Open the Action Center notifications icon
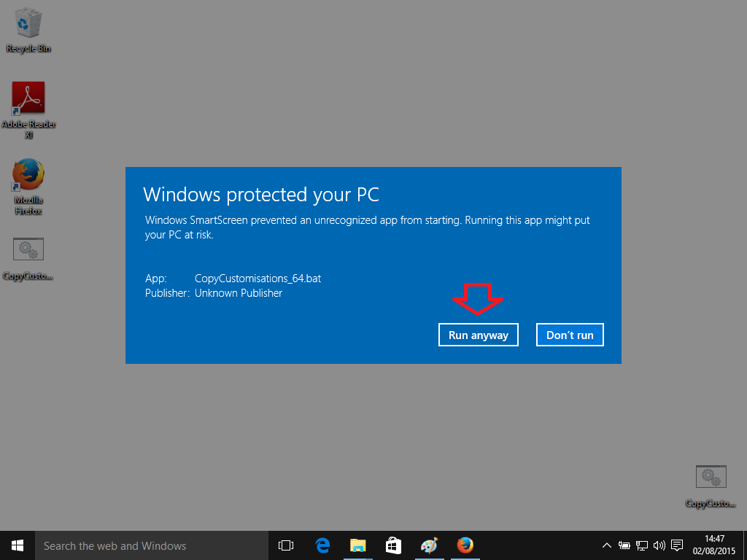This screenshot has height=560, width=747. pyautogui.click(x=677, y=545)
